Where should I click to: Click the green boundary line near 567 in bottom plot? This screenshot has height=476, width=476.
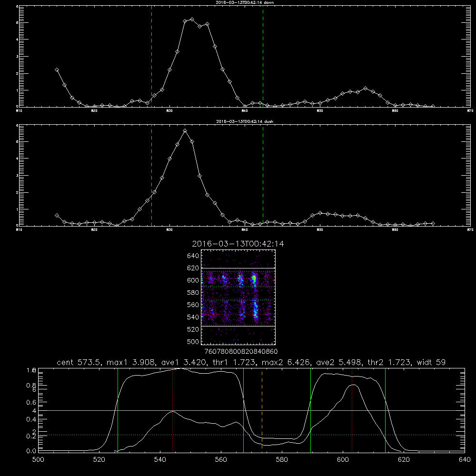click(x=243, y=410)
